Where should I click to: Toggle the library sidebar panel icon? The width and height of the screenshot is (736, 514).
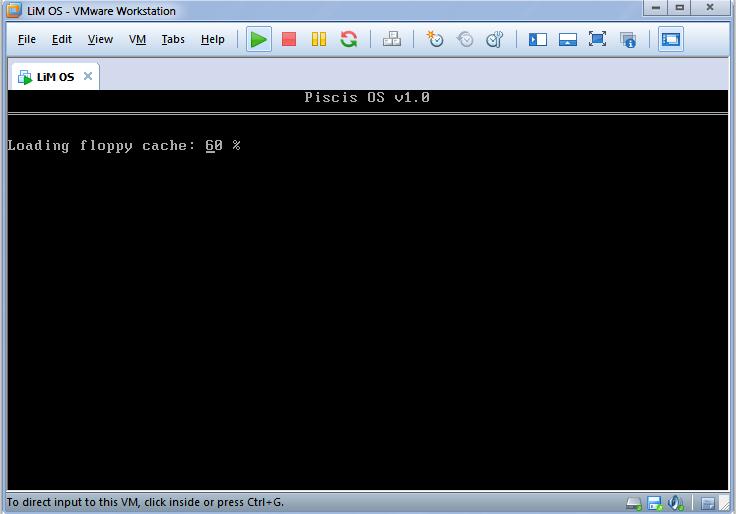tap(537, 39)
